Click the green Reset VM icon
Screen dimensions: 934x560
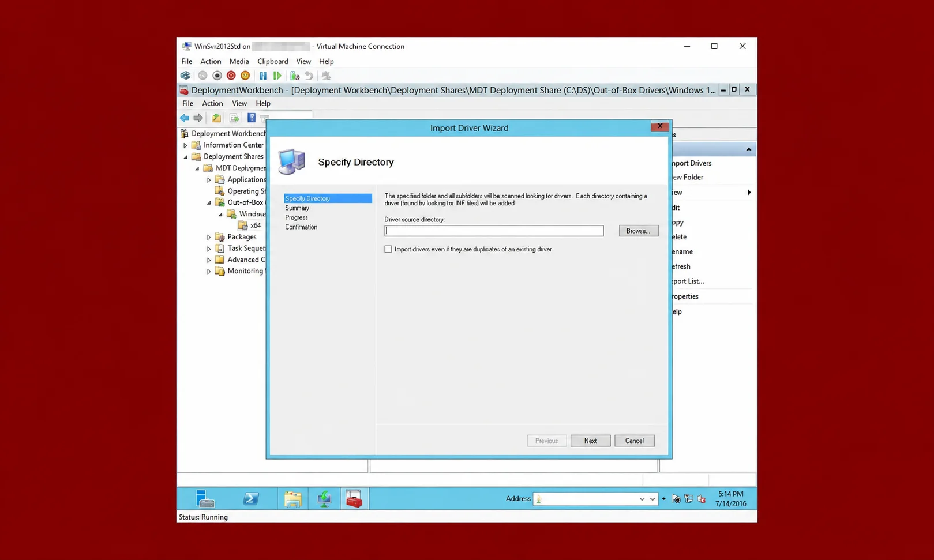(277, 76)
